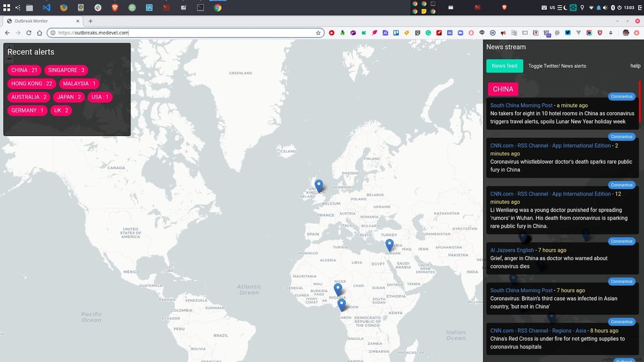Open Bluetooth settings in system tray

click(612, 8)
